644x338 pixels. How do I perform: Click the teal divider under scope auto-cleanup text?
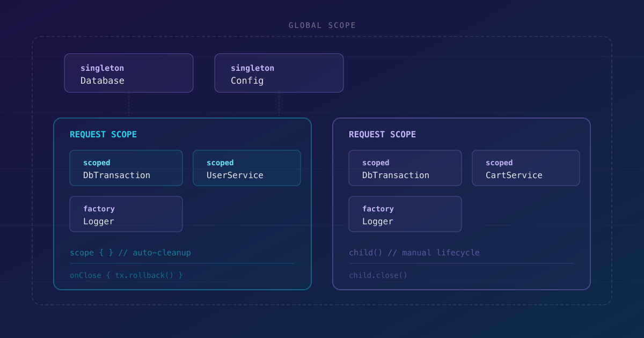point(182,263)
